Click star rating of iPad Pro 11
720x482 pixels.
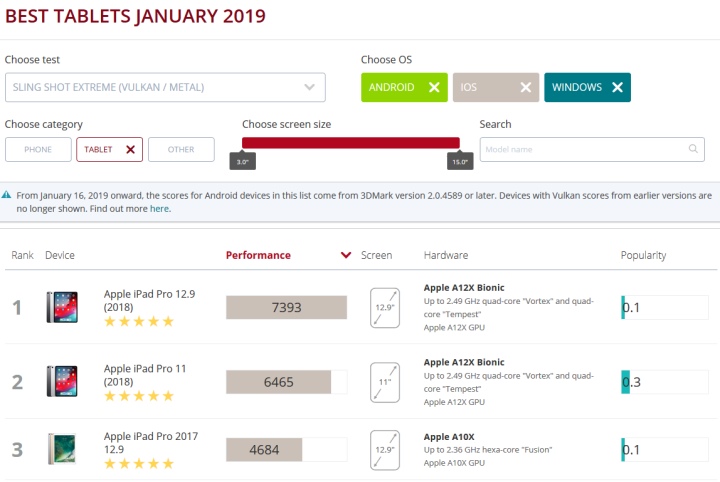(x=139, y=396)
